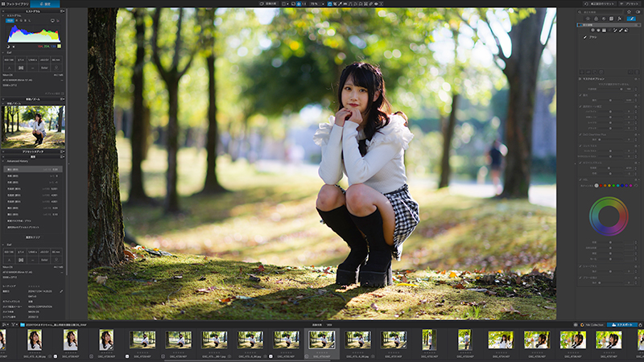The width and height of the screenshot is (644, 362).
Task: Select the eraser mask tool icon
Action: click(626, 30)
